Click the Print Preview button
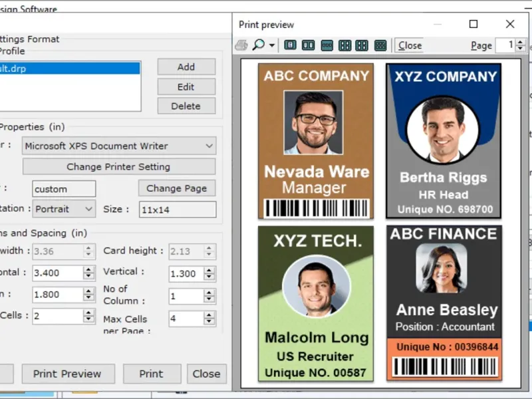This screenshot has width=532, height=399. click(68, 374)
